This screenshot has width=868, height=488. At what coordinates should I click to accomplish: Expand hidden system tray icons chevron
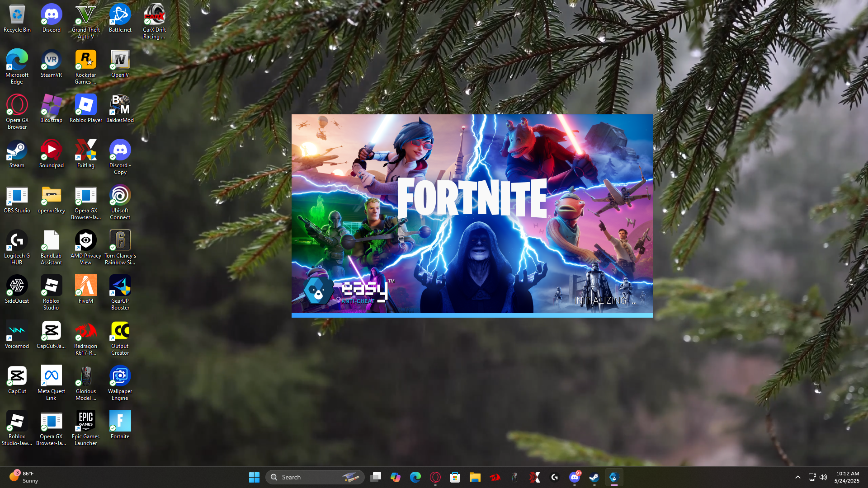pyautogui.click(x=797, y=477)
